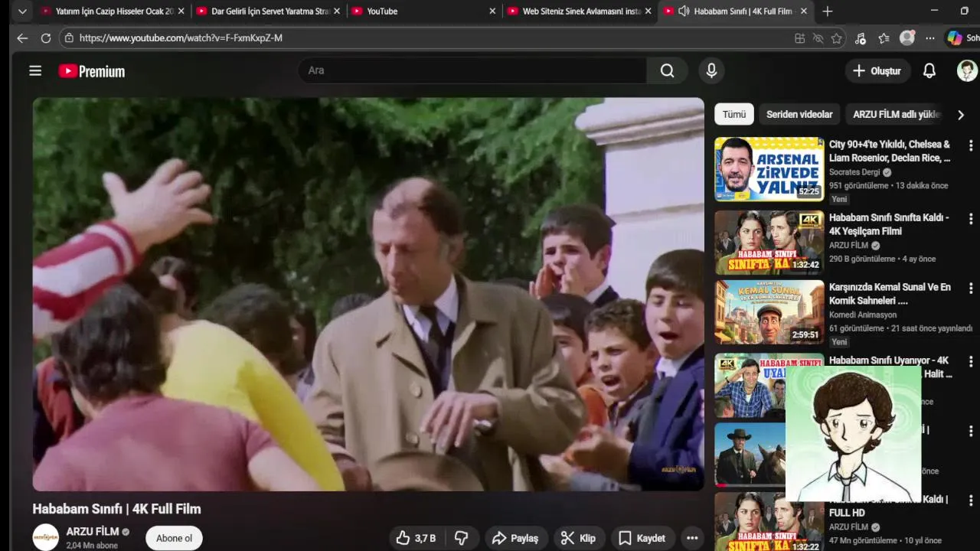Open browser Settings and more ellipsis
The height and width of the screenshot is (551, 980).
coord(929,38)
